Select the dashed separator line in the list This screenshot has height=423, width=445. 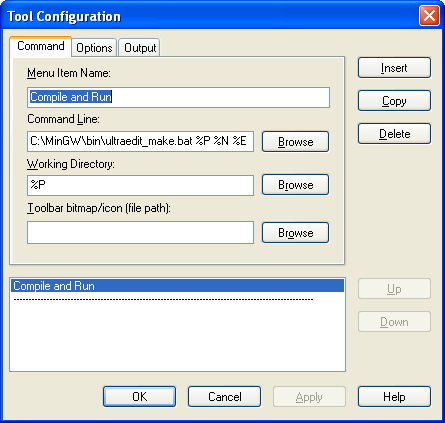(x=163, y=299)
